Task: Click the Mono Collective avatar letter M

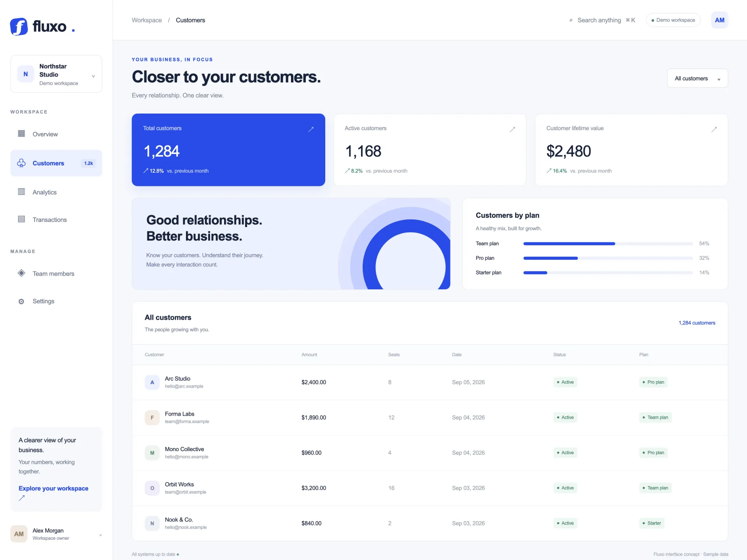Action: click(x=152, y=453)
